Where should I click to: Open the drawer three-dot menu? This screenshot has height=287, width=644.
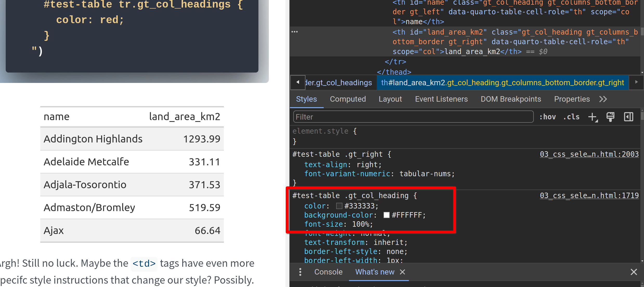tap(300, 272)
